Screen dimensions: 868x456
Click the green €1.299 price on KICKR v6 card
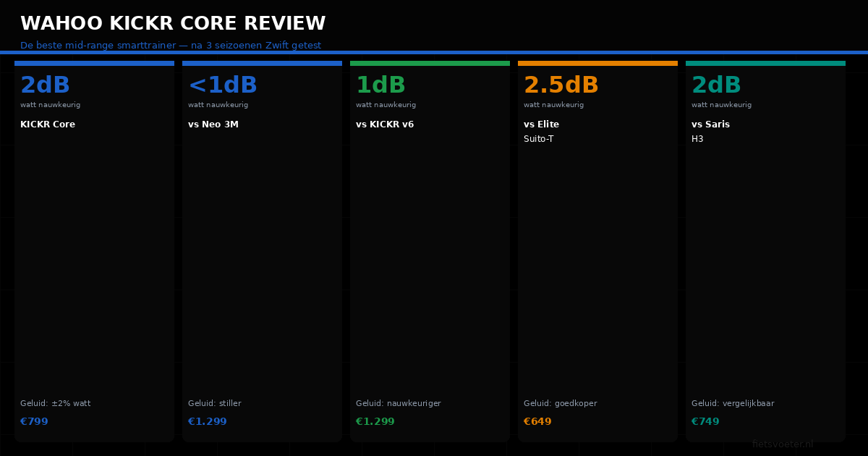pyautogui.click(x=375, y=421)
